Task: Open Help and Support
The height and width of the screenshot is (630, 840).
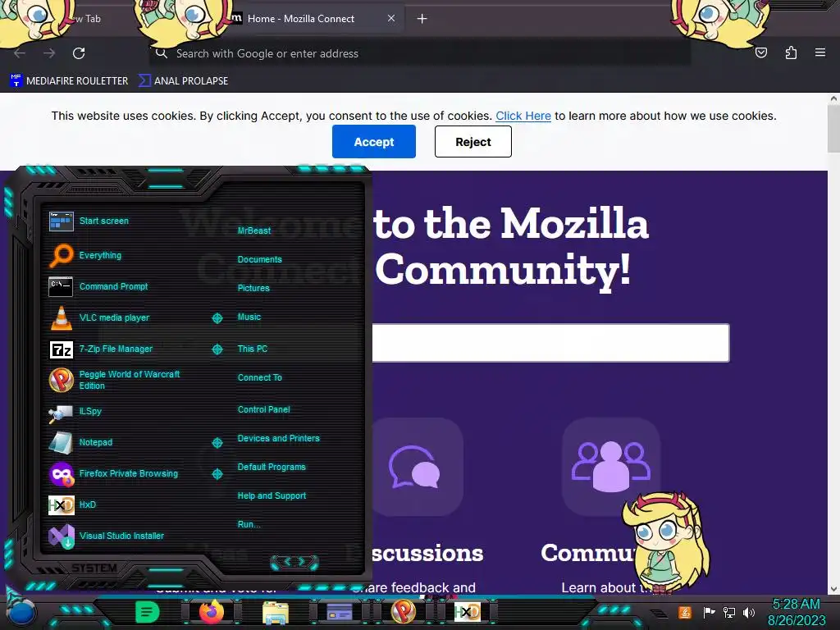Action: click(x=272, y=496)
